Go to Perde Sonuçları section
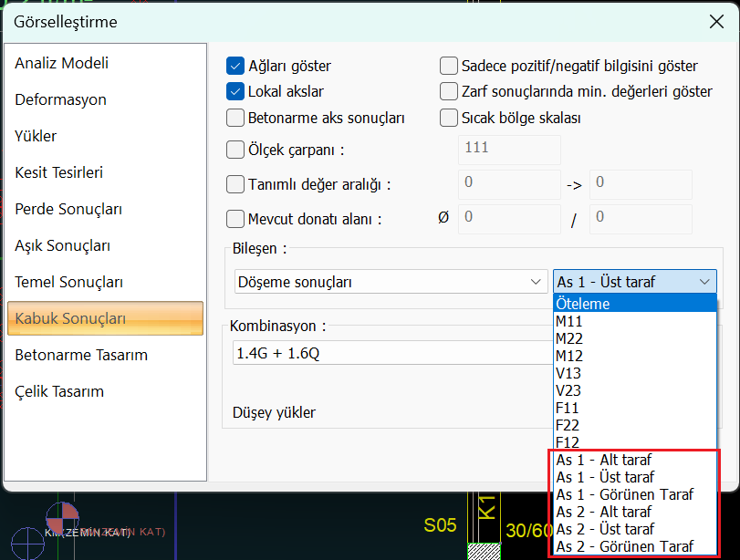Image resolution: width=740 pixels, height=560 pixels. tap(68, 209)
